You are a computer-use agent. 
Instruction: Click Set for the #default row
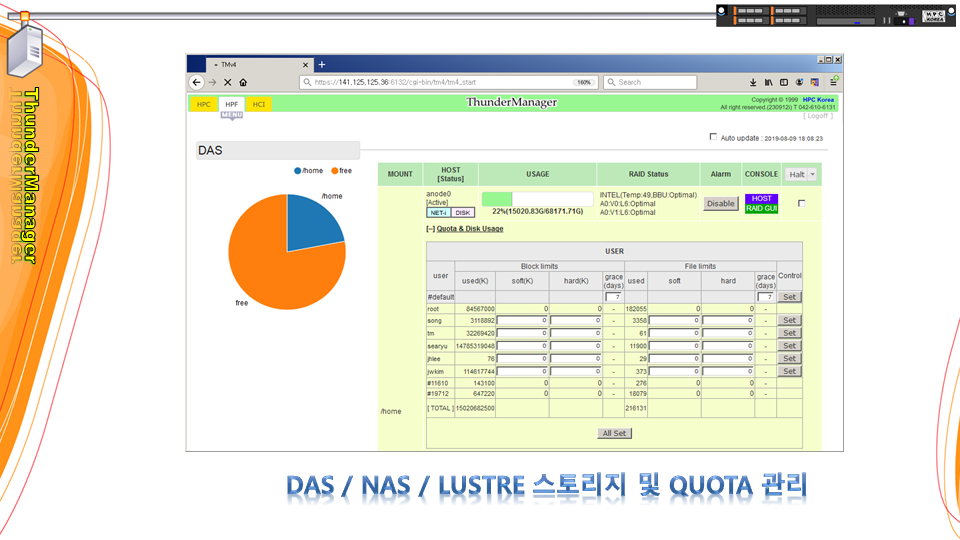point(790,297)
